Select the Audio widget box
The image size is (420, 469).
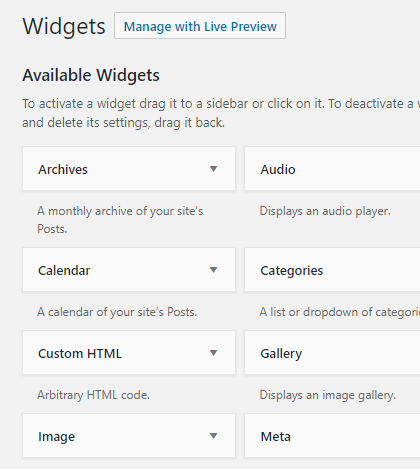click(332, 169)
